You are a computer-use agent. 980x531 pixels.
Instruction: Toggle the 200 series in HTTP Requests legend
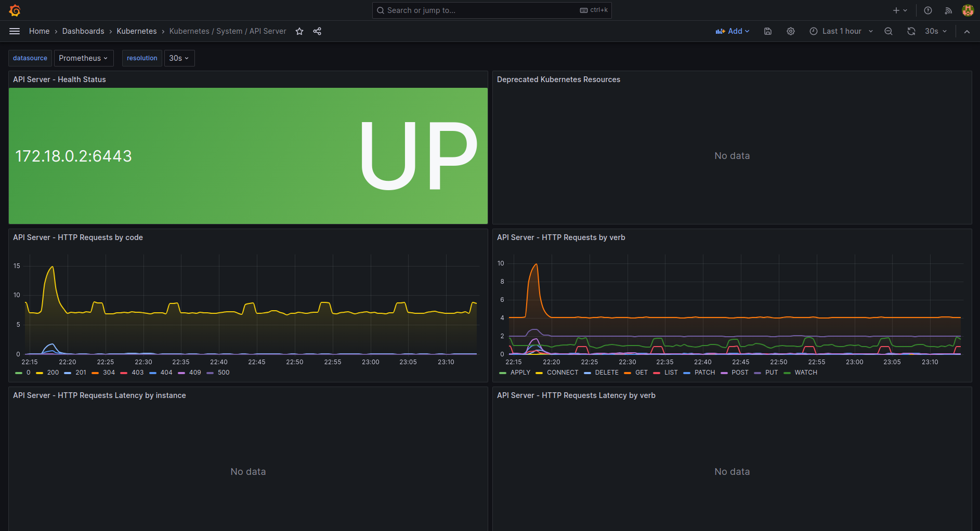53,373
